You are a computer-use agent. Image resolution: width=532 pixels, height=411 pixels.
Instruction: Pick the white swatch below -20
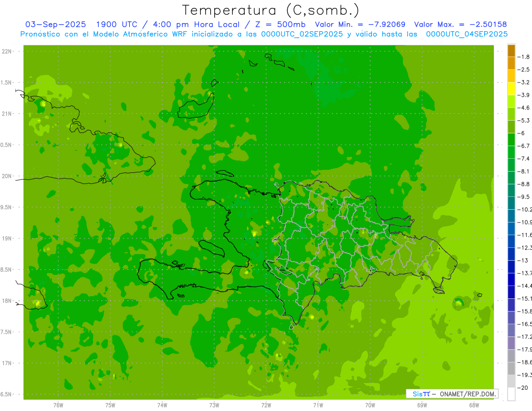(x=511, y=394)
